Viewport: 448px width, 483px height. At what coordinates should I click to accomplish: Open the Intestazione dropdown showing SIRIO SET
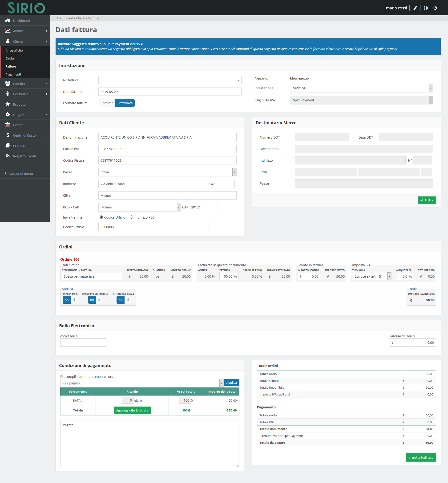coord(361,88)
